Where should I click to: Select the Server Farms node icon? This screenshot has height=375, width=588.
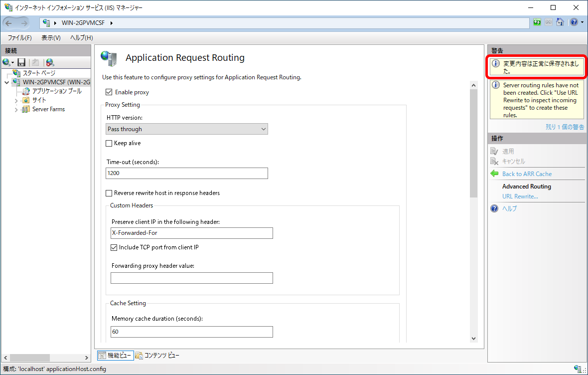click(x=25, y=109)
